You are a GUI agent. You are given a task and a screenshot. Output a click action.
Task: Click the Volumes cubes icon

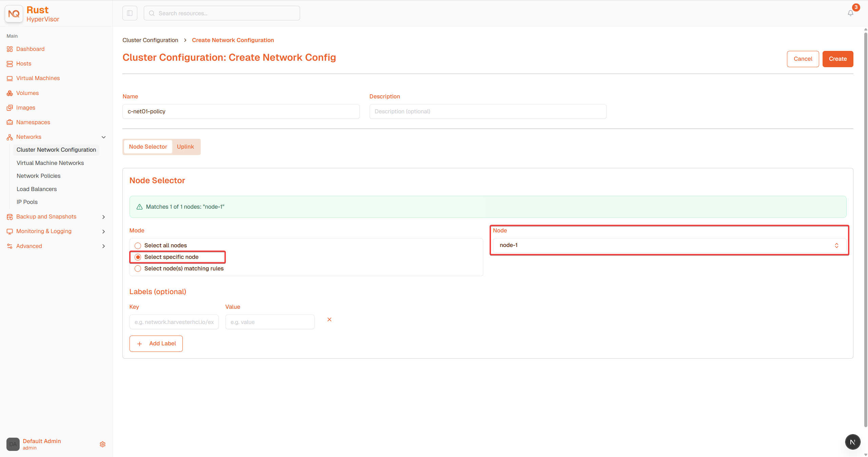(9, 93)
